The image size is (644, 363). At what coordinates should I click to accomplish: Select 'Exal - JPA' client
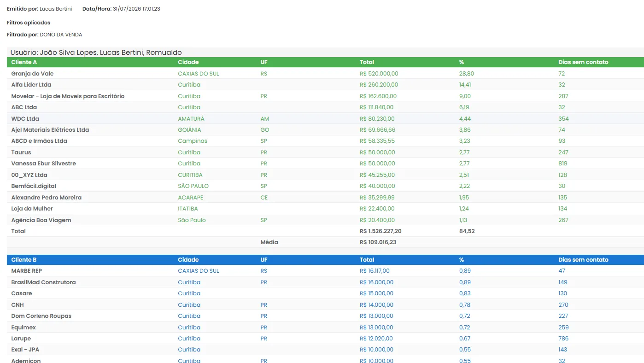(x=25, y=350)
